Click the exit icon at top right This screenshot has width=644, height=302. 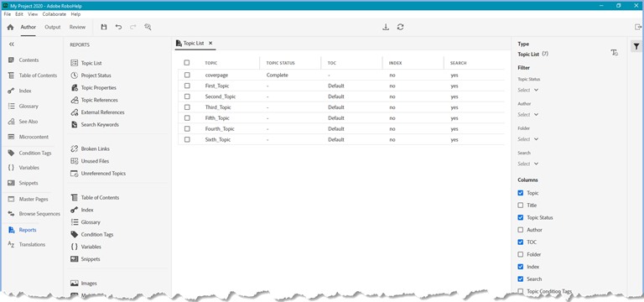[638, 27]
